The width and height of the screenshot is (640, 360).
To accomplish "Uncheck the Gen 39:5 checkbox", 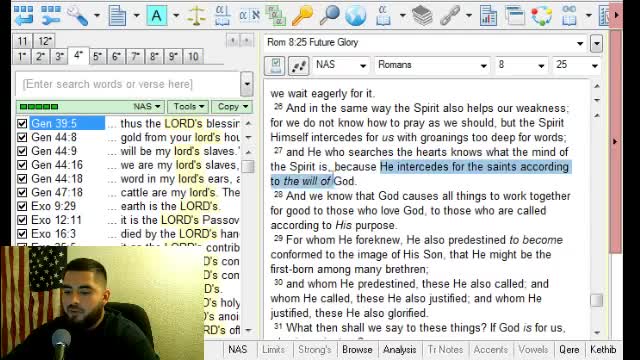I will (22, 123).
